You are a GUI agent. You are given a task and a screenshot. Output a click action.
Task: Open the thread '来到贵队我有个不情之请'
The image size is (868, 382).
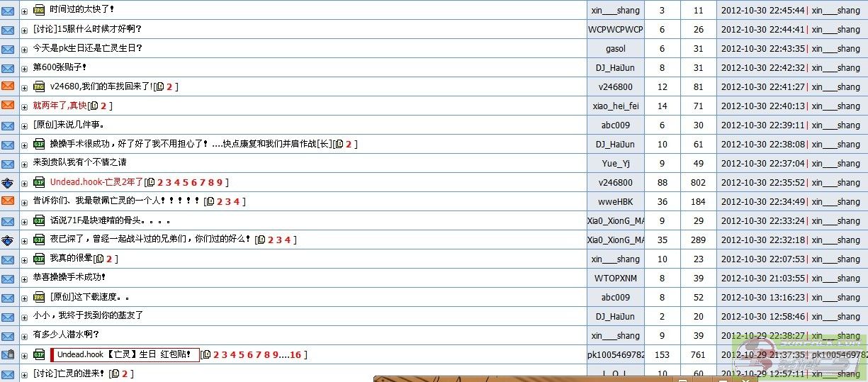click(79, 163)
